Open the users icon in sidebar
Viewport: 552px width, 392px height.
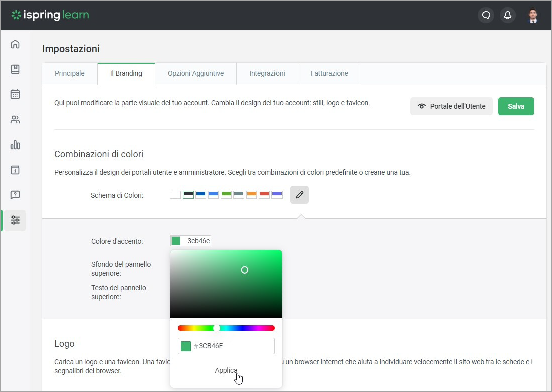15,120
